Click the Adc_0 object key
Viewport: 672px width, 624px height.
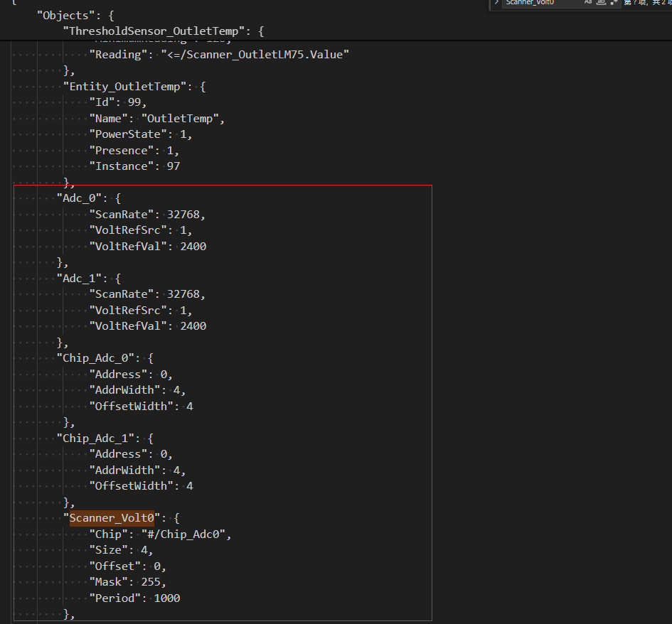[80, 198]
